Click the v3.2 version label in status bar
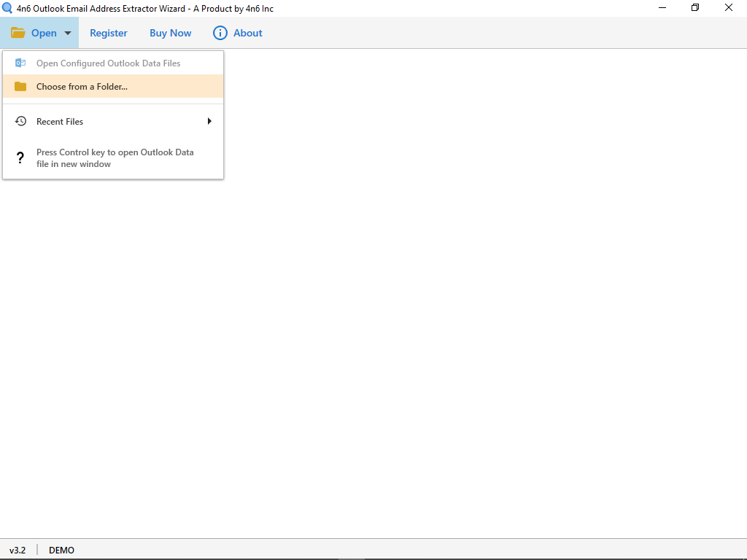This screenshot has width=747, height=560. tap(18, 550)
